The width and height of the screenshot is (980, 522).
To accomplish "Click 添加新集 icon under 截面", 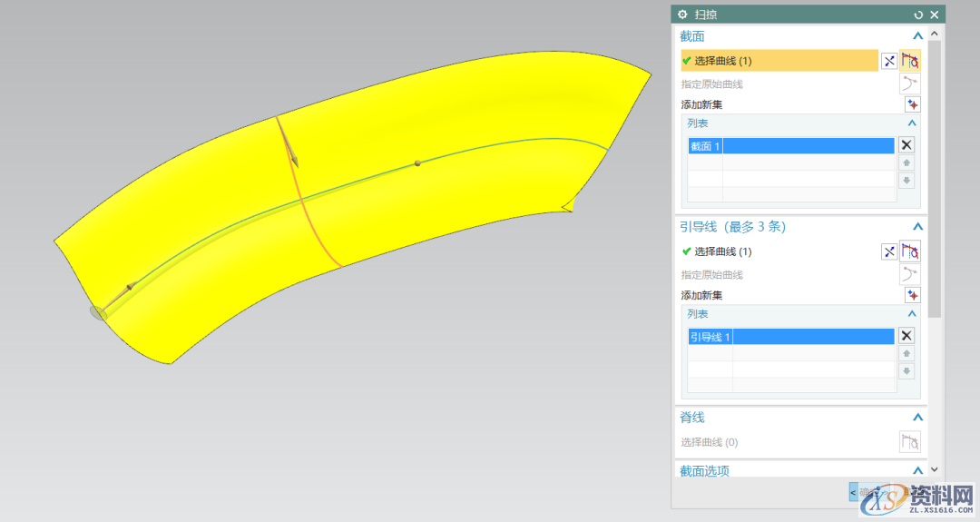I will [911, 104].
